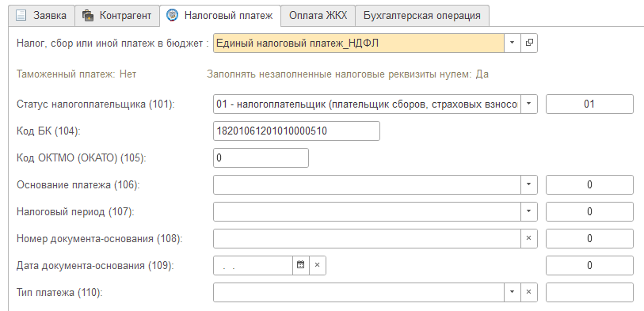Open the selected tax payment item form
Viewport: 644px width, 311px height.
coord(529,43)
